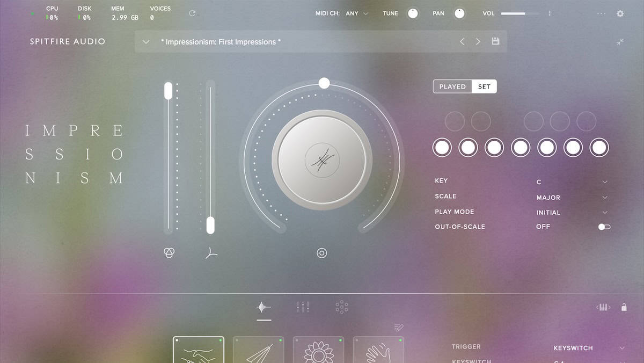
Task: Click the Vol slider in the top bar
Action: (x=519, y=13)
